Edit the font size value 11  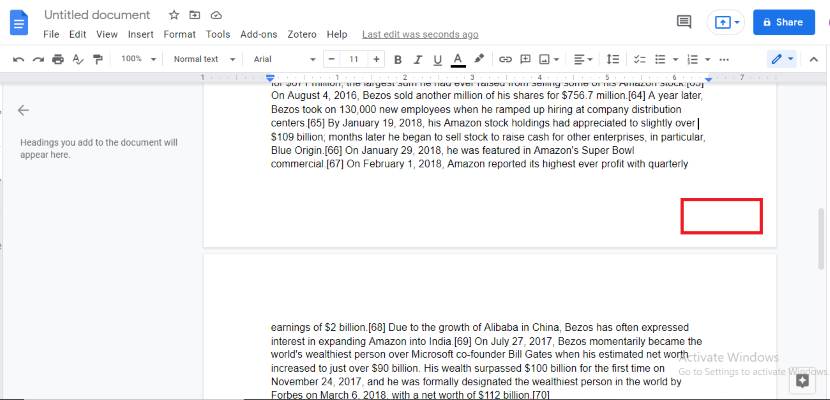click(354, 59)
